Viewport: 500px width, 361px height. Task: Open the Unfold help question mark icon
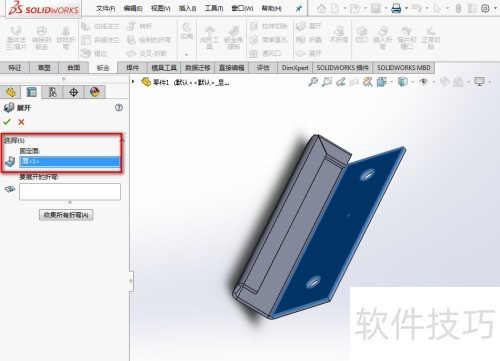click(x=119, y=108)
